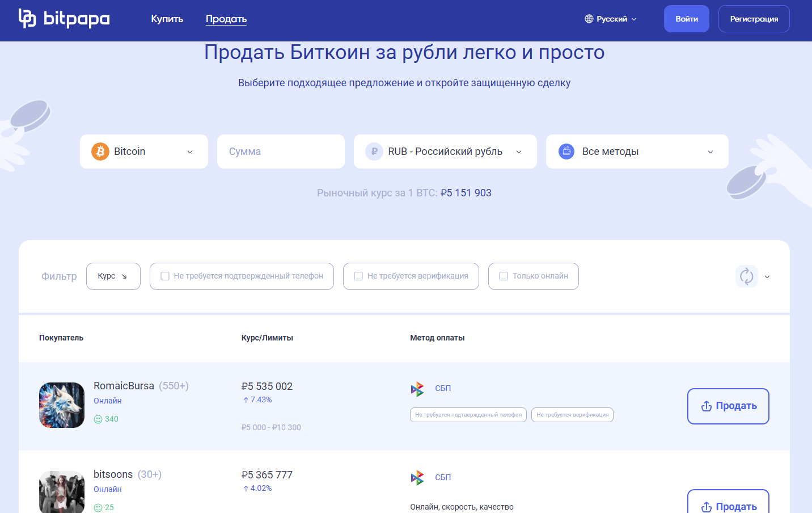Open RomaicBursa's wolf avatar thumbnail
This screenshot has height=513, width=812.
click(x=62, y=405)
